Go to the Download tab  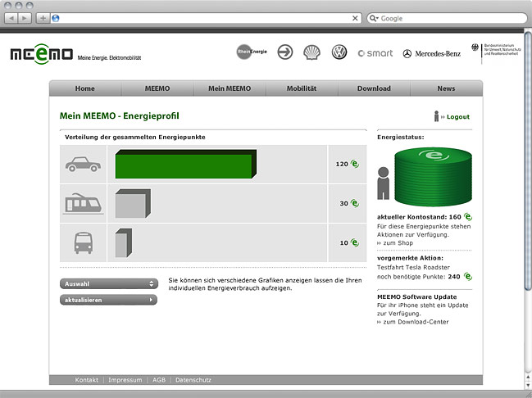(x=374, y=88)
